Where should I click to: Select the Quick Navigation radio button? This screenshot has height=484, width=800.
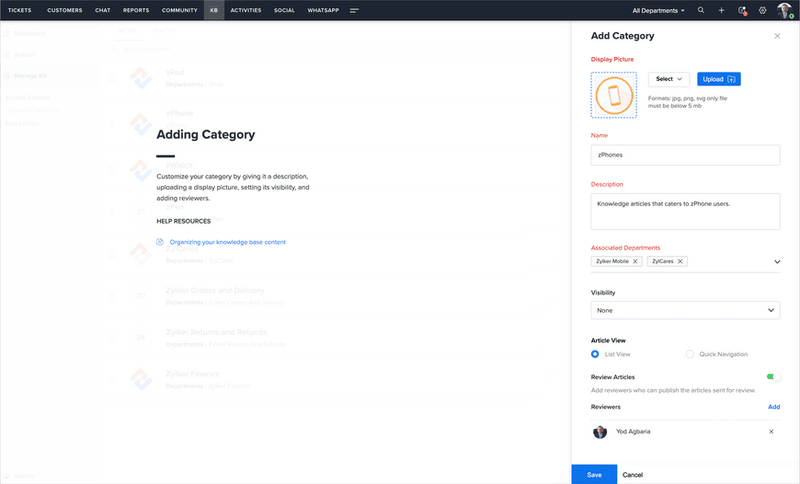coord(690,354)
